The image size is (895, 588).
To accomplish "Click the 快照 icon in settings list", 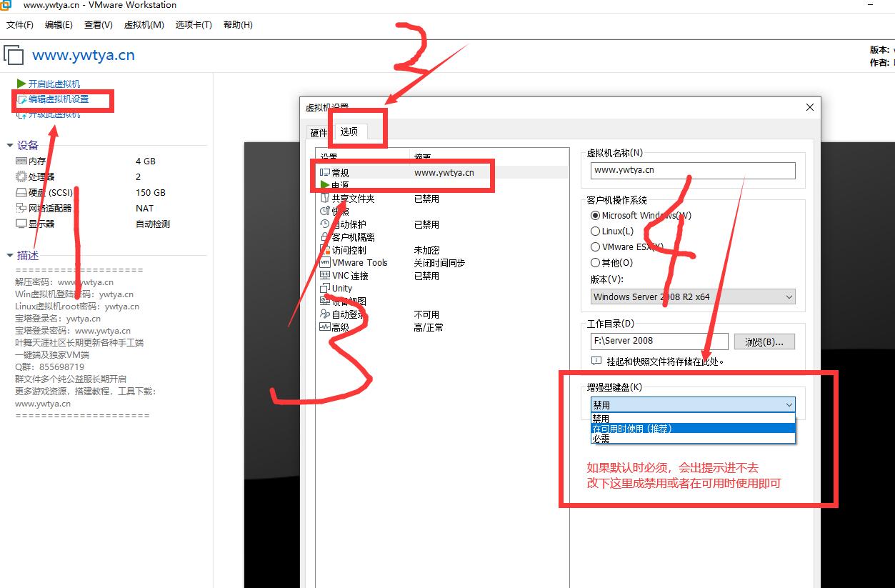I will (325, 211).
